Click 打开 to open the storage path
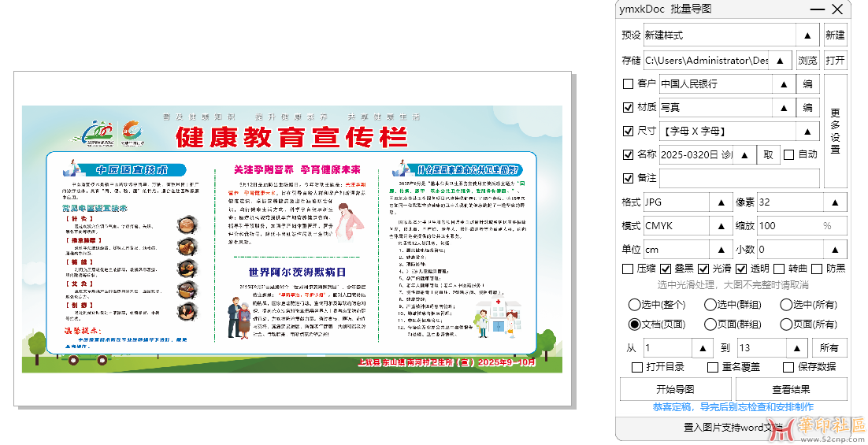The height and width of the screenshot is (445, 868). pyautogui.click(x=835, y=61)
